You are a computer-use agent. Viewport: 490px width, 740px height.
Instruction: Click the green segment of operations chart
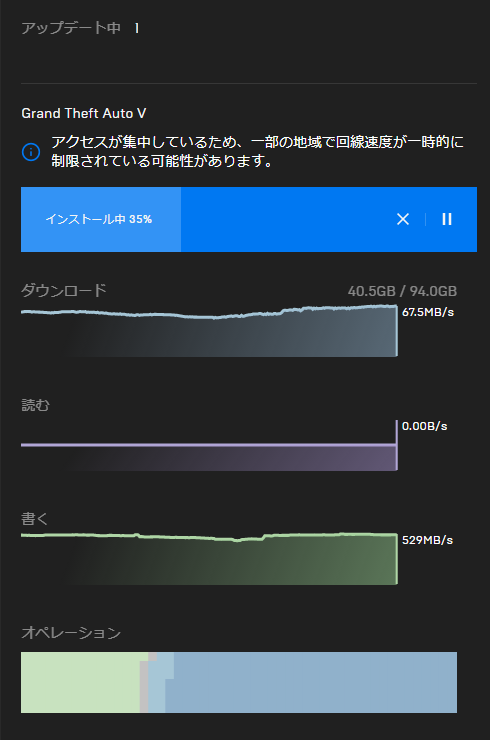tap(80, 682)
